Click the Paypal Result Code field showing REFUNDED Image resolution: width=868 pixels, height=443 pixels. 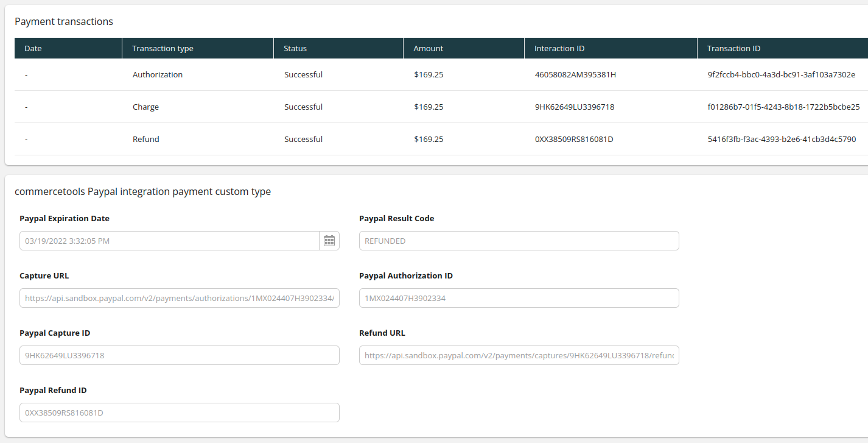coord(519,241)
